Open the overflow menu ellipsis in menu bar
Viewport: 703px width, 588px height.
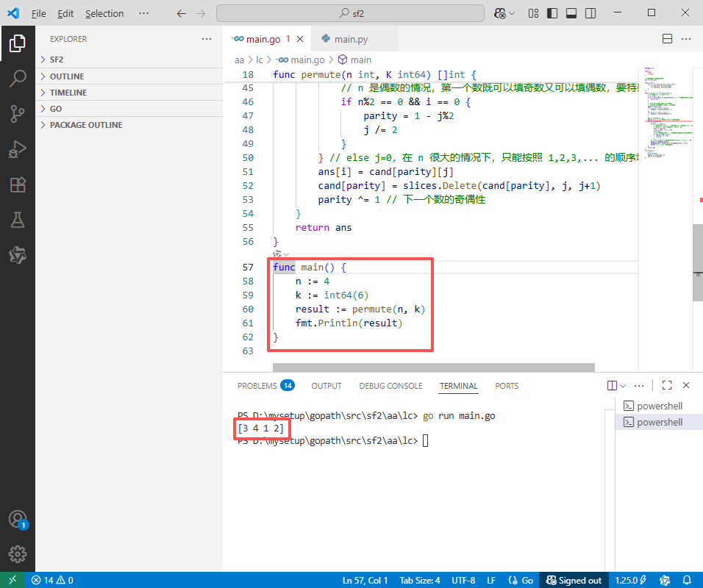(143, 13)
